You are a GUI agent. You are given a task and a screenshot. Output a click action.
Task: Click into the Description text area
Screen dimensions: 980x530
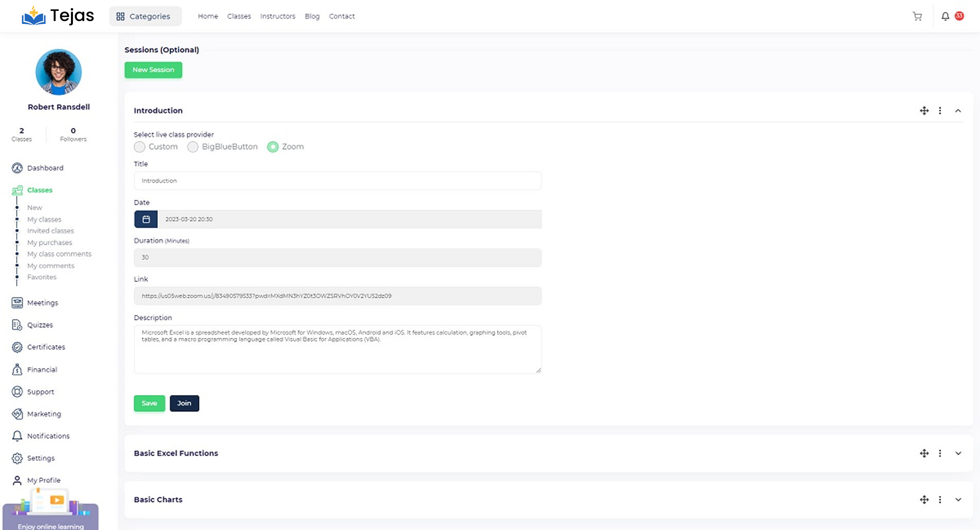338,354
